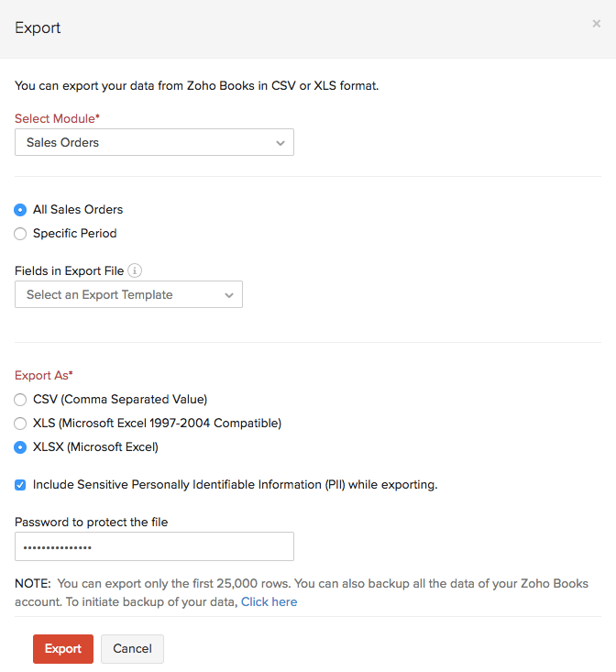Open the Select Module dropdown showing Sales Orders

154,143
